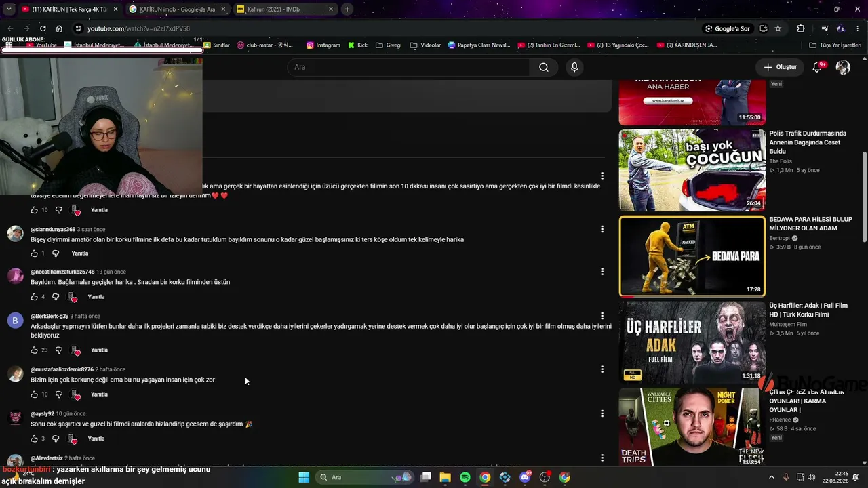Dislike the @aysly92 comment

tap(56, 439)
